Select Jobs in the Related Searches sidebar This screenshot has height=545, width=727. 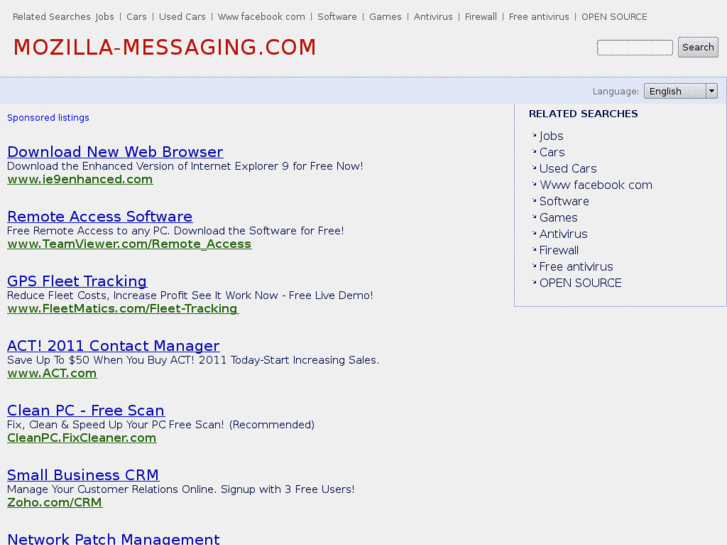coord(551,136)
